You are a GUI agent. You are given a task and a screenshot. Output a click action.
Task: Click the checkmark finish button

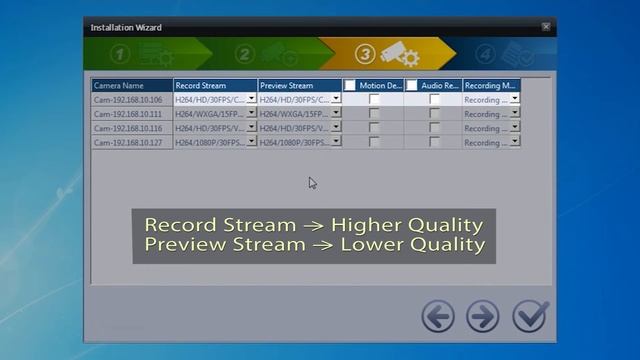(x=530, y=316)
